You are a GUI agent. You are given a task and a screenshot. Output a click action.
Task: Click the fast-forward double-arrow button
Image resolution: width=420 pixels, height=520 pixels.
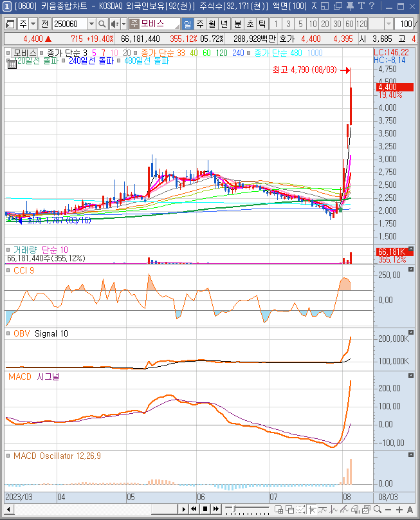click(x=216, y=509)
